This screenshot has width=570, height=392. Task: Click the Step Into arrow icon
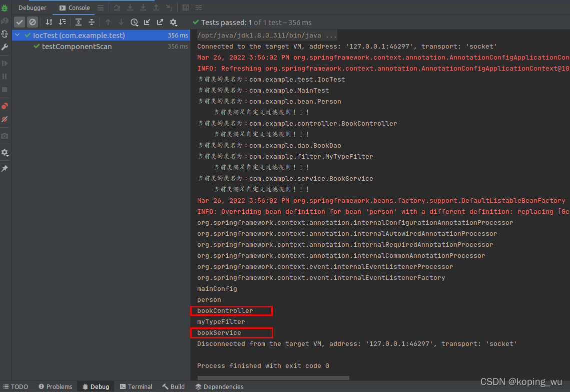click(x=130, y=8)
